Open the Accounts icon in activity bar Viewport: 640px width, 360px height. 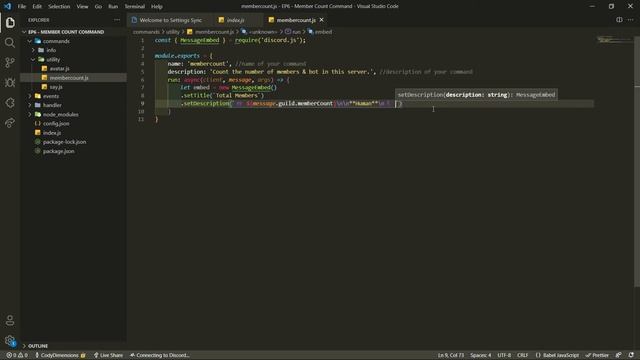(x=10, y=320)
